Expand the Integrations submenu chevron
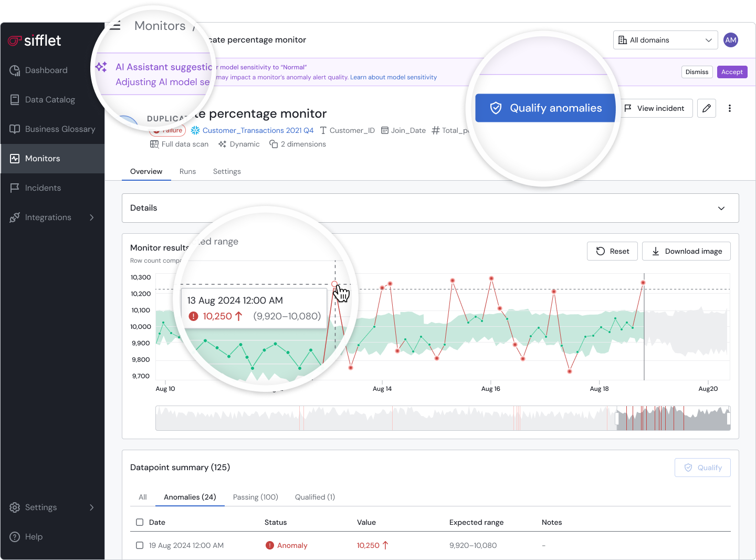The height and width of the screenshot is (560, 756). (x=92, y=217)
